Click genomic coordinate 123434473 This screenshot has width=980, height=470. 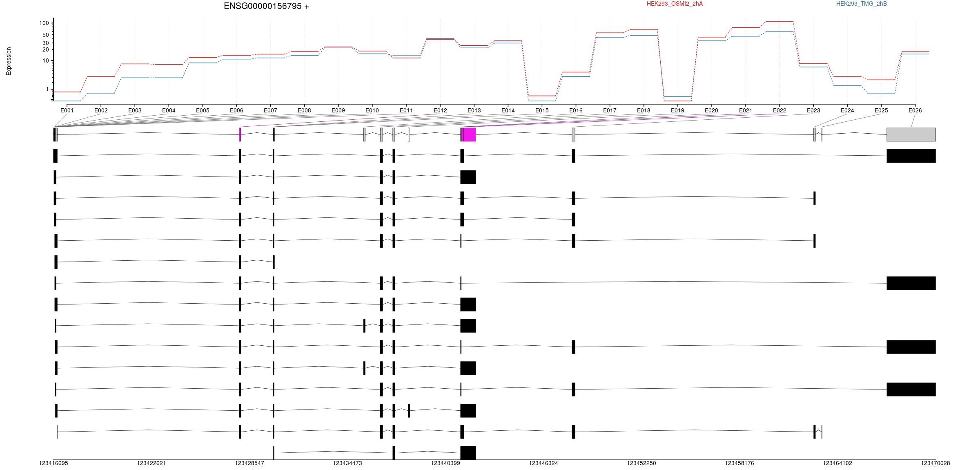[x=347, y=463]
